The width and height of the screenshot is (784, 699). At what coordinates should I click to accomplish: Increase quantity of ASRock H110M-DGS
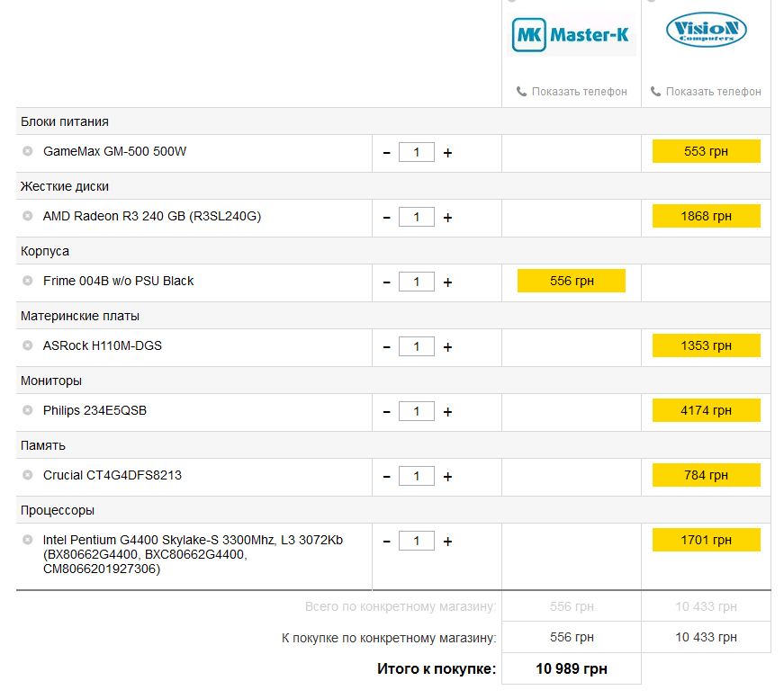447,347
